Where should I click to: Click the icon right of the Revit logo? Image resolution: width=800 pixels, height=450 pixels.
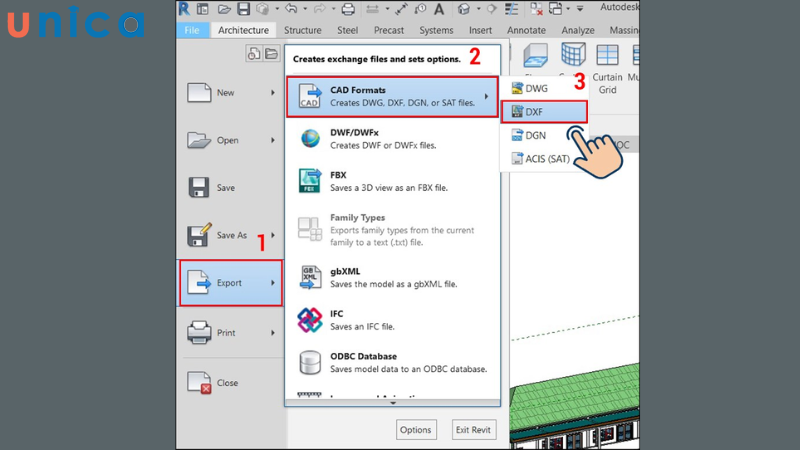[203, 9]
